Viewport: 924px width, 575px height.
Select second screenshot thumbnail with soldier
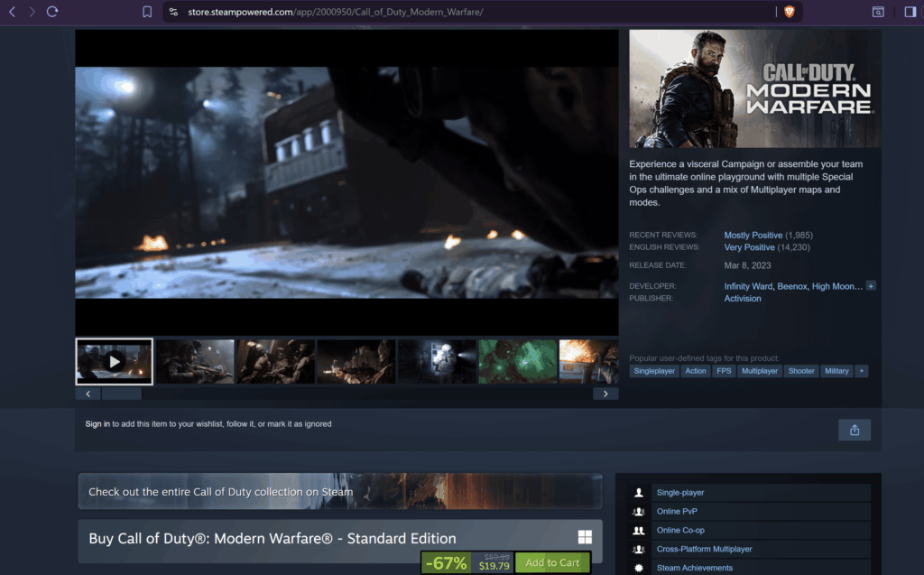tap(195, 361)
